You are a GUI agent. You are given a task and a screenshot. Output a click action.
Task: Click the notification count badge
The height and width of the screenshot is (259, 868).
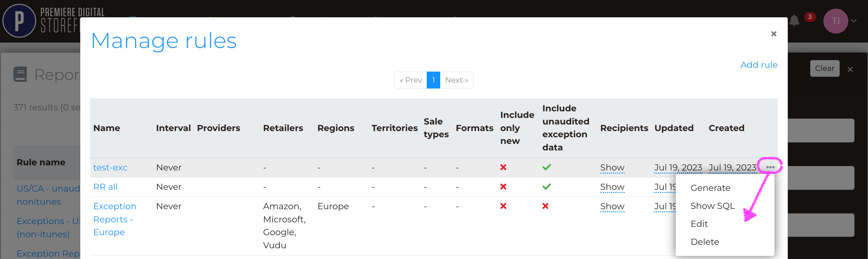tap(810, 17)
